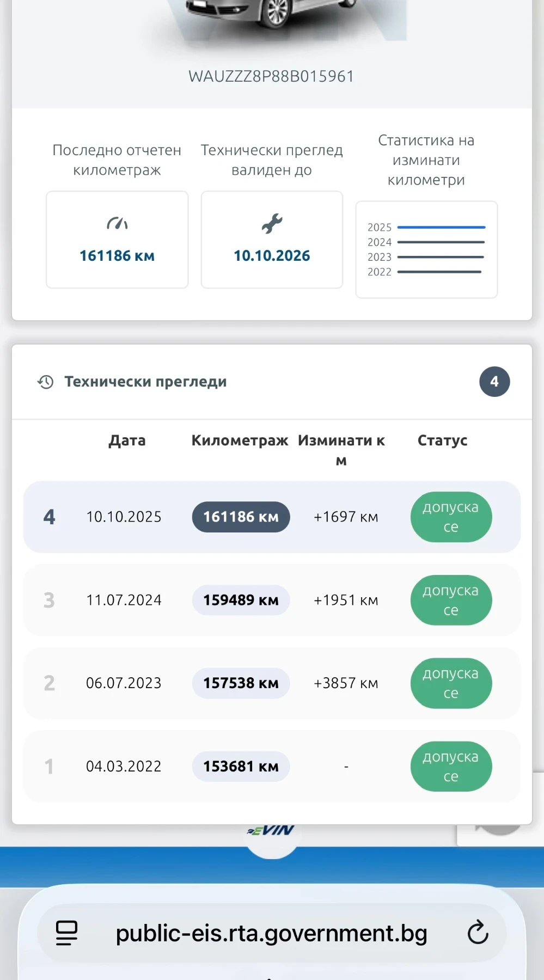Tap допуска се status for 06.07.2023

pos(451,683)
